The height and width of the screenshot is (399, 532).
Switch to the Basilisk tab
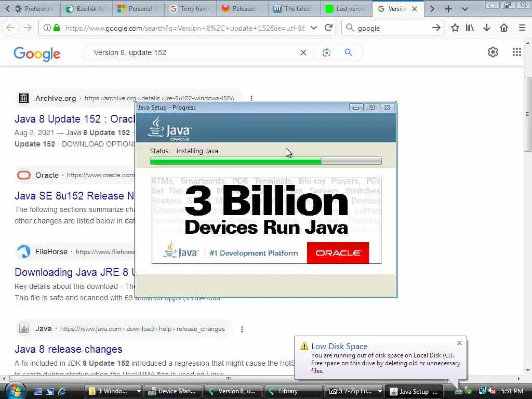87,9
